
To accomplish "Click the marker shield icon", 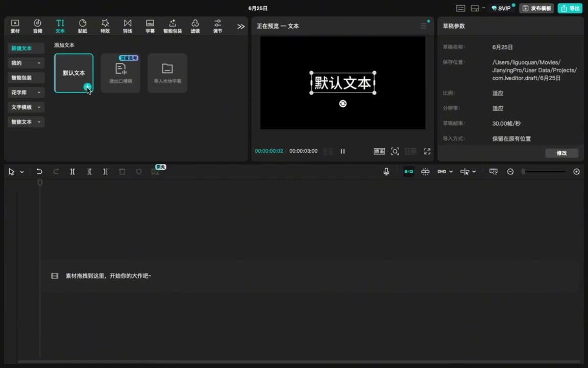I will click(139, 172).
